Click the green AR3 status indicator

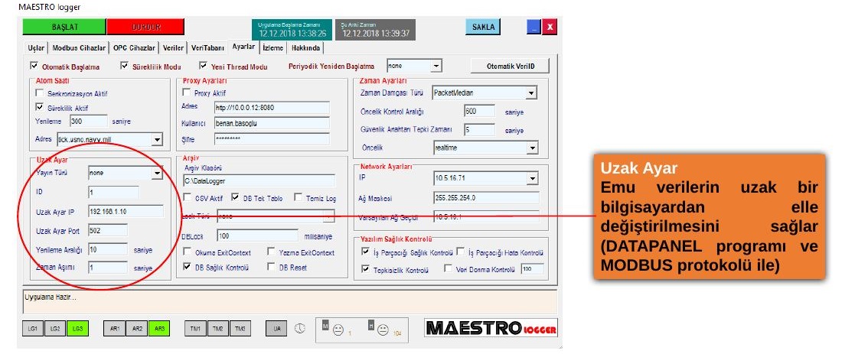(159, 329)
